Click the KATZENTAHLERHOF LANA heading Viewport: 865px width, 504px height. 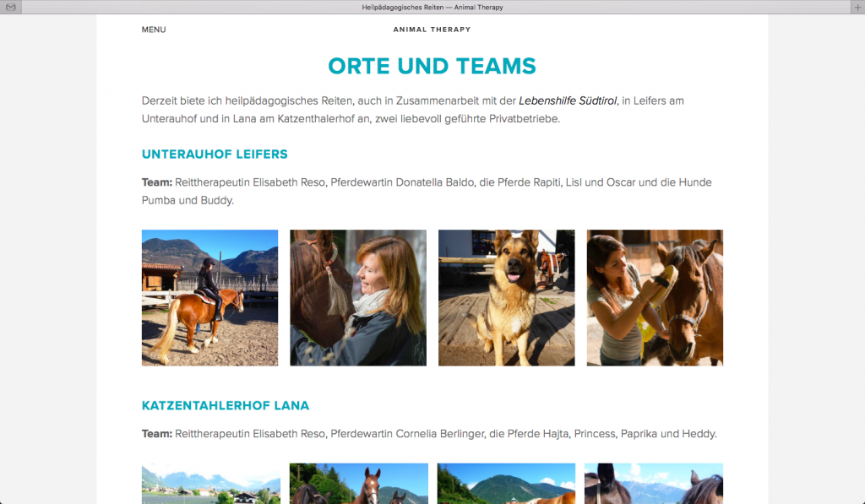225,406
